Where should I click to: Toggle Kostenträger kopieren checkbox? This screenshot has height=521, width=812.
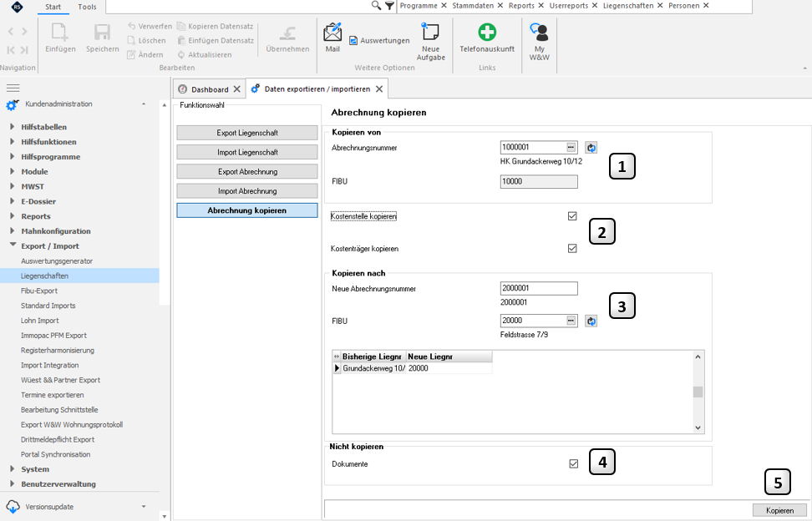click(x=572, y=248)
